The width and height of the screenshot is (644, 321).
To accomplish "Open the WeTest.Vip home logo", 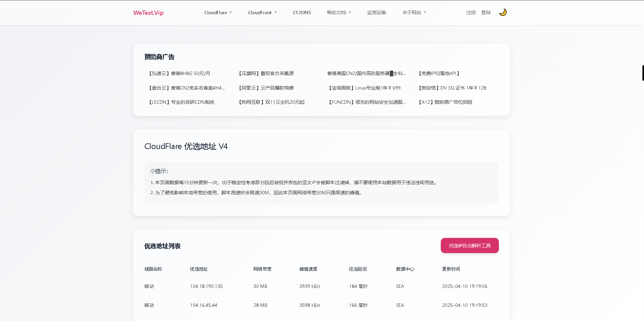I will [148, 13].
